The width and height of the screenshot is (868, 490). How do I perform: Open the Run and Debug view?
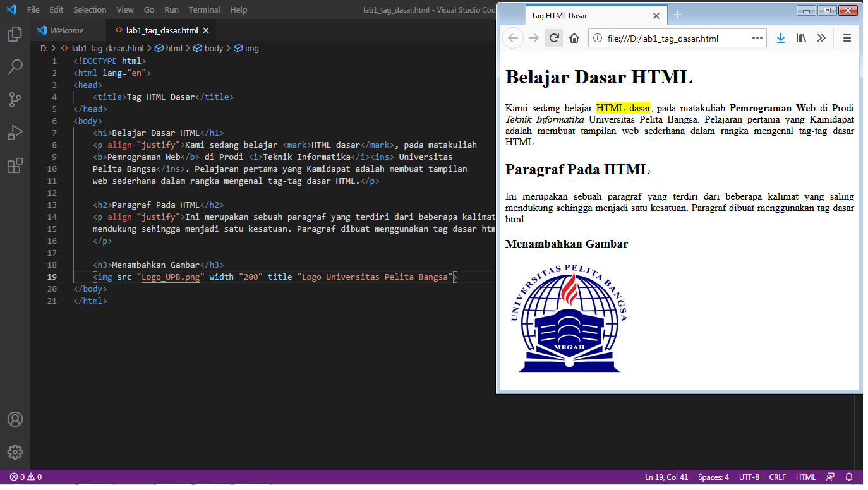pyautogui.click(x=15, y=133)
